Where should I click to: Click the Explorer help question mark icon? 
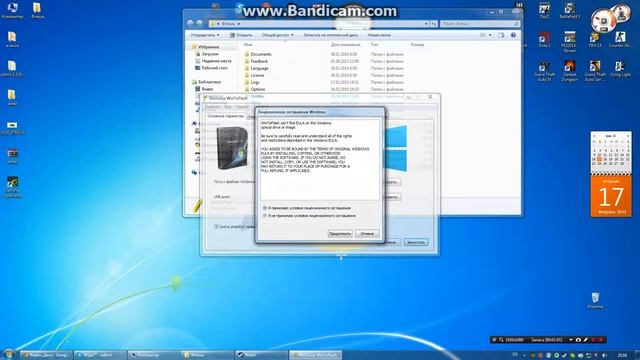[513, 35]
